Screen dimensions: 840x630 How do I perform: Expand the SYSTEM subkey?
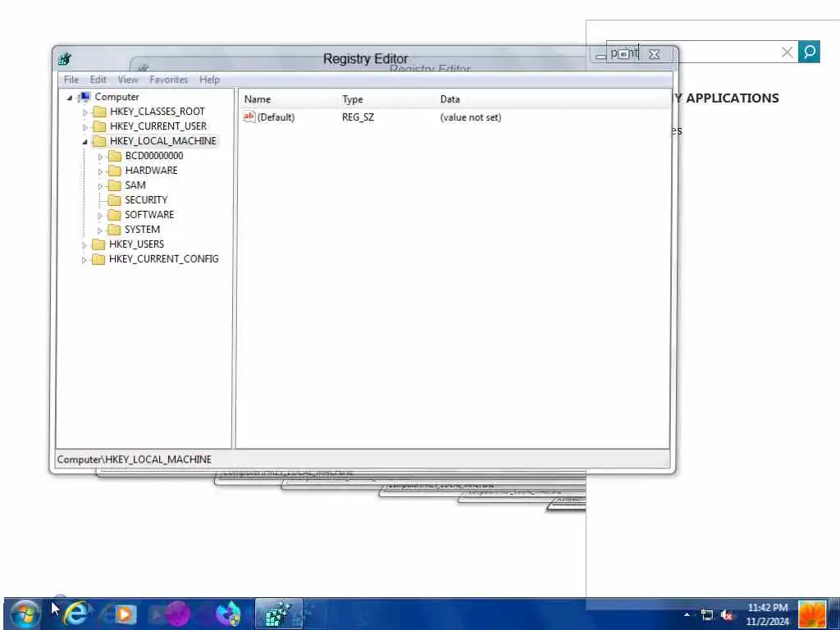(100, 230)
